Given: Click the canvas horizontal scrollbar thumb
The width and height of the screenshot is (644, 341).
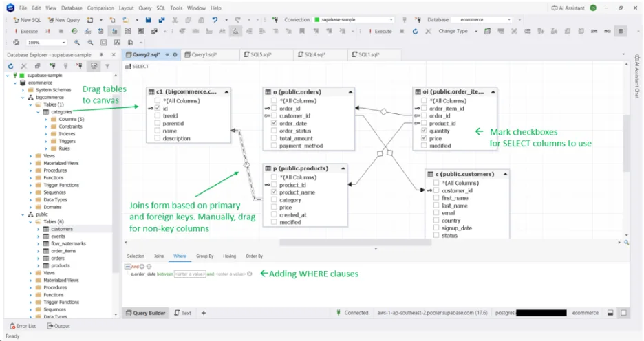Looking at the screenshot, I should [355, 243].
